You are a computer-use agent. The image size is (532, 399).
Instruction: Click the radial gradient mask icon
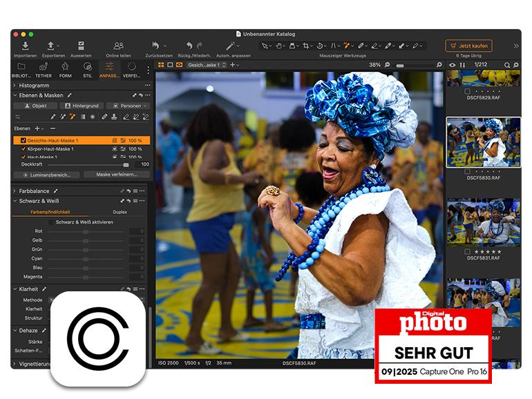pyautogui.click(x=93, y=117)
